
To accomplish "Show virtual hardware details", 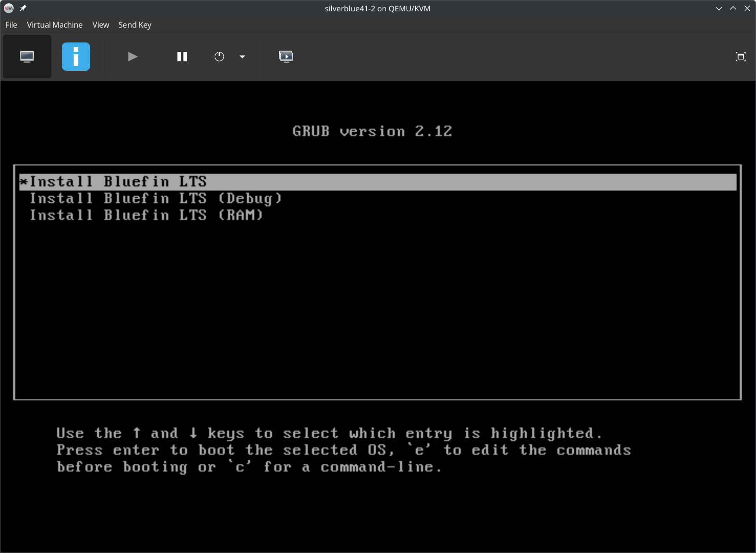I will tap(76, 57).
